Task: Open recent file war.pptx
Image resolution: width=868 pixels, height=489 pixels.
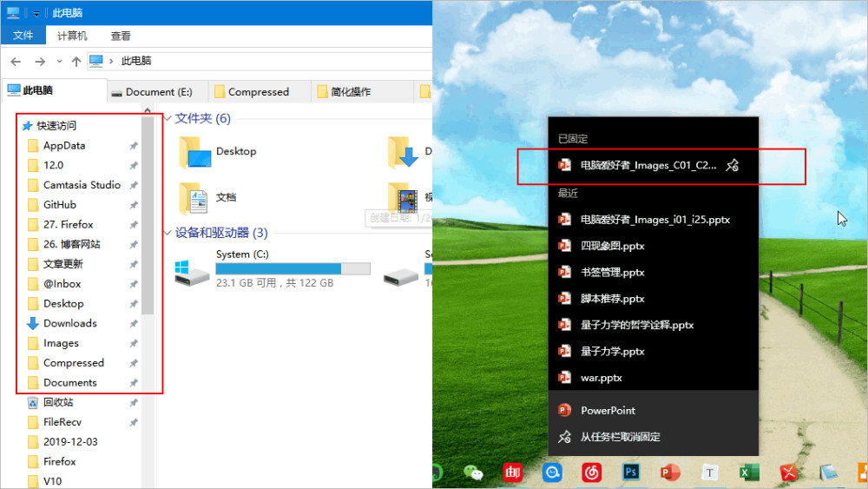Action: coord(654,378)
